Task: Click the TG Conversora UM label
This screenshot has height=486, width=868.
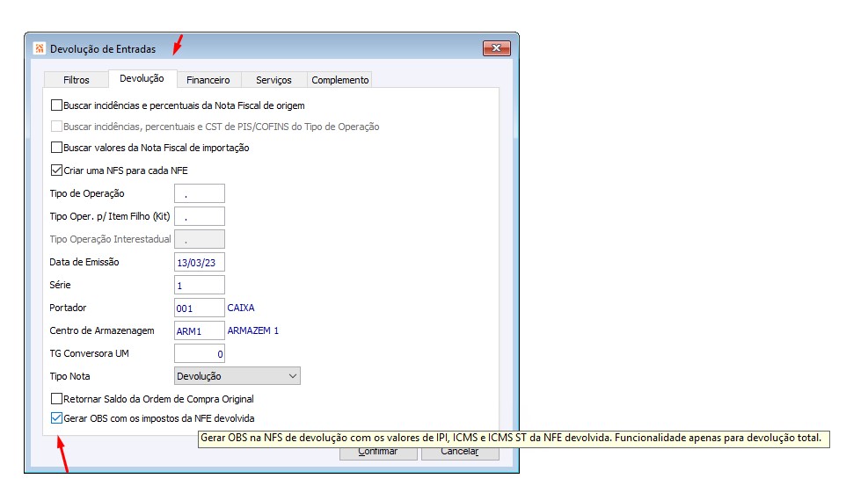Action: 89,352
